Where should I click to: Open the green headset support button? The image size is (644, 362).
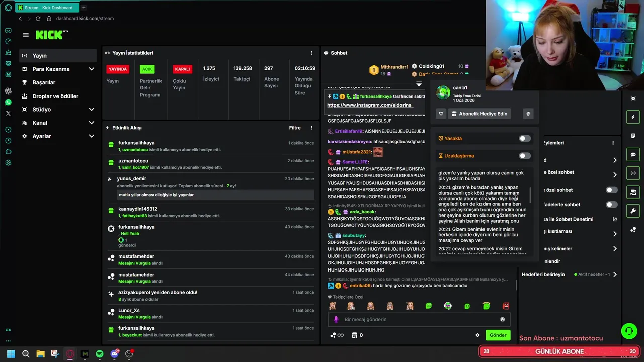click(629, 331)
